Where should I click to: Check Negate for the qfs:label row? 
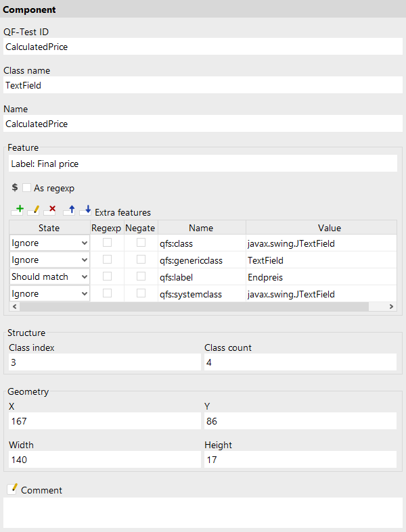point(141,276)
